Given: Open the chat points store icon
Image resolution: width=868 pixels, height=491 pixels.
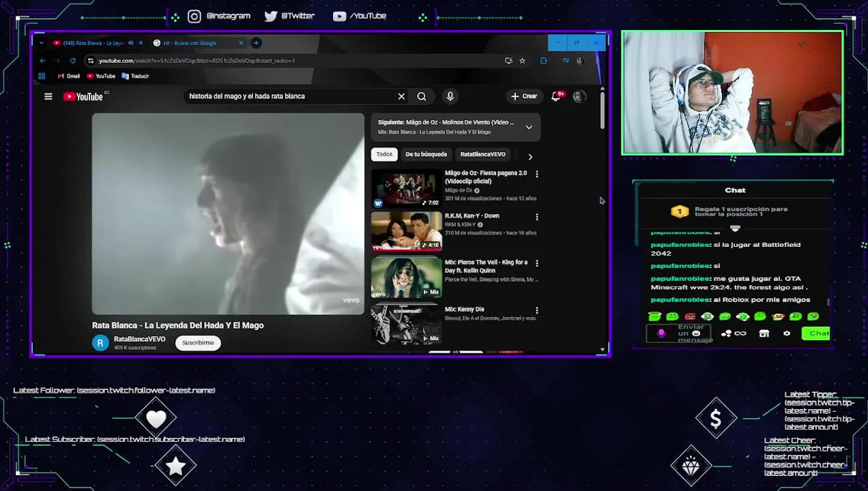Looking at the screenshot, I should [x=764, y=333].
